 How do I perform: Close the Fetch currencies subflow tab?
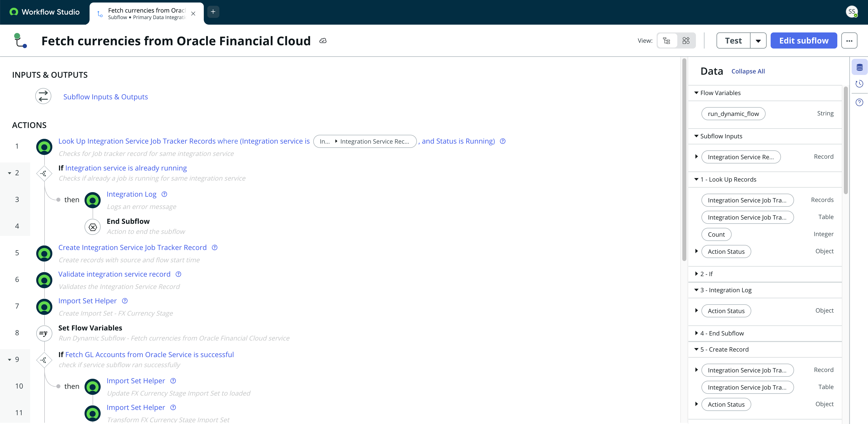pyautogui.click(x=193, y=14)
